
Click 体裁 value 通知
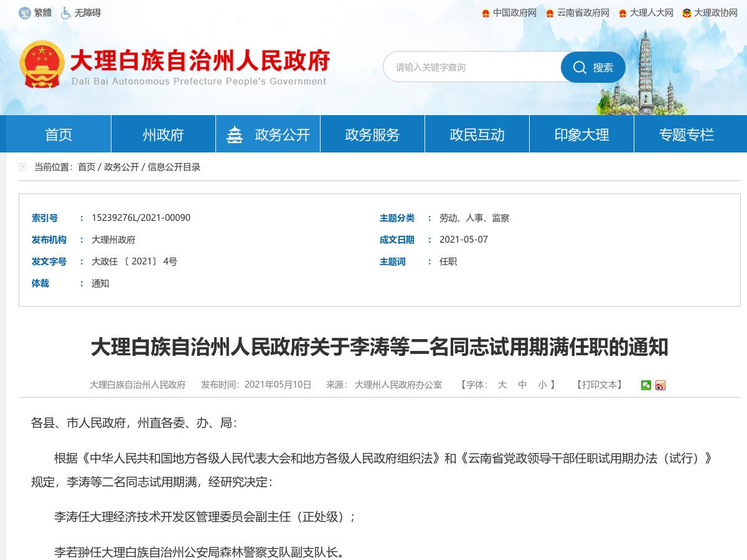pyautogui.click(x=100, y=283)
